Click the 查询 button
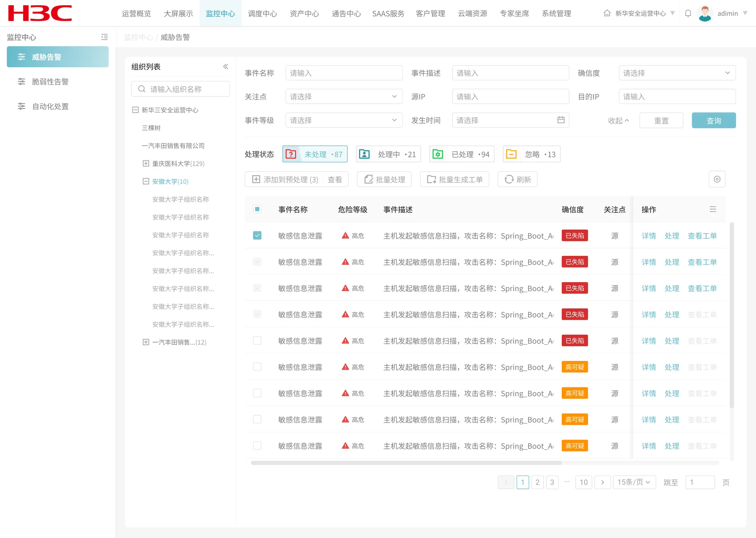 (x=714, y=120)
